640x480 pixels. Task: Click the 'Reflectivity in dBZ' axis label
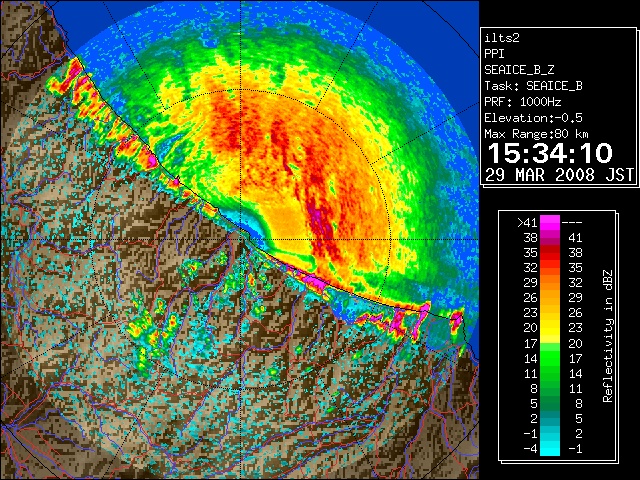(x=608, y=336)
